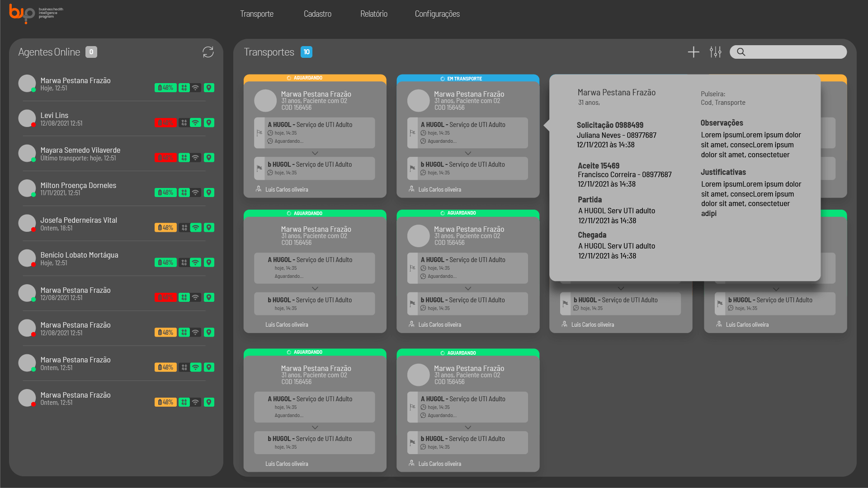Open Josefa Pederneiras Vital location pin
The image size is (868, 488).
(209, 228)
